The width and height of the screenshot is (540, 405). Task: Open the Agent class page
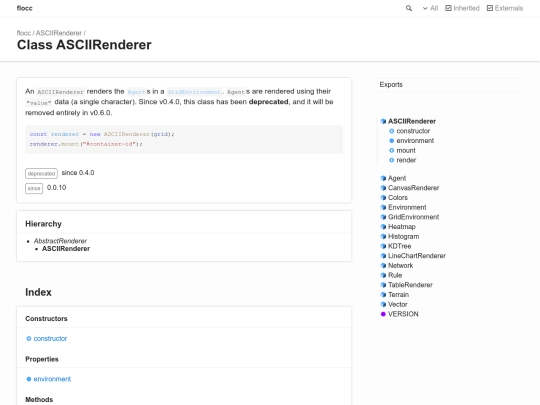coord(397,178)
